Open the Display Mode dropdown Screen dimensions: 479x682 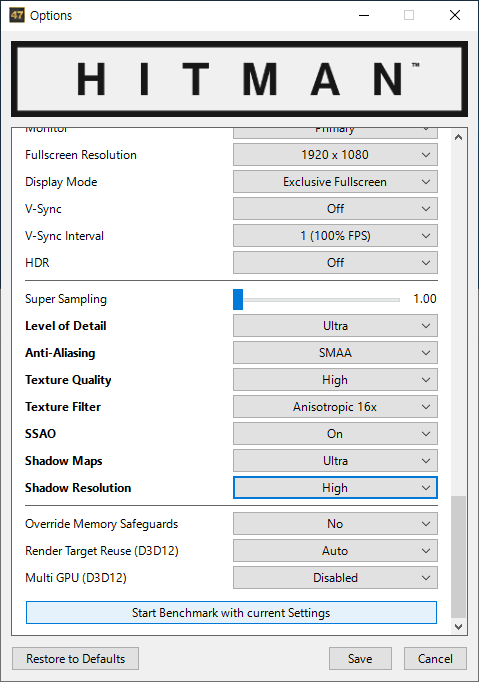click(x=335, y=182)
